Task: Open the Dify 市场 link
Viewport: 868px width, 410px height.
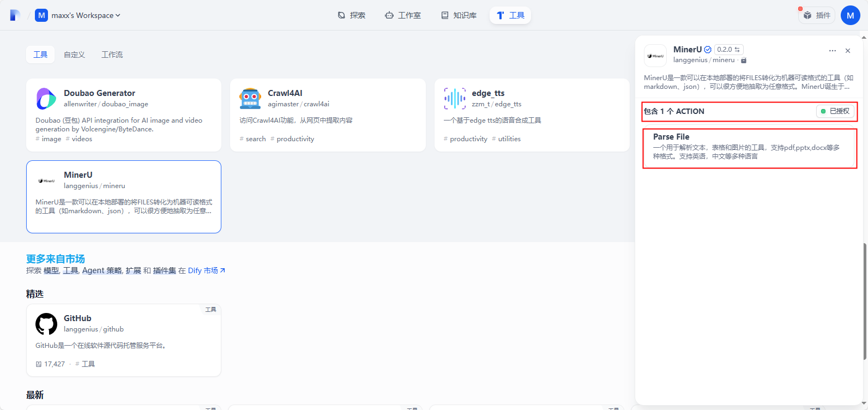Action: click(x=207, y=270)
